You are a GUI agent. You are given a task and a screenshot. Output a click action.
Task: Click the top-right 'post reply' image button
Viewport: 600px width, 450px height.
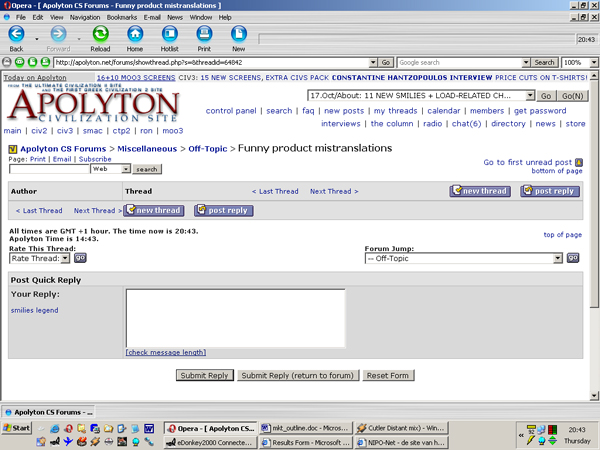pyautogui.click(x=549, y=191)
